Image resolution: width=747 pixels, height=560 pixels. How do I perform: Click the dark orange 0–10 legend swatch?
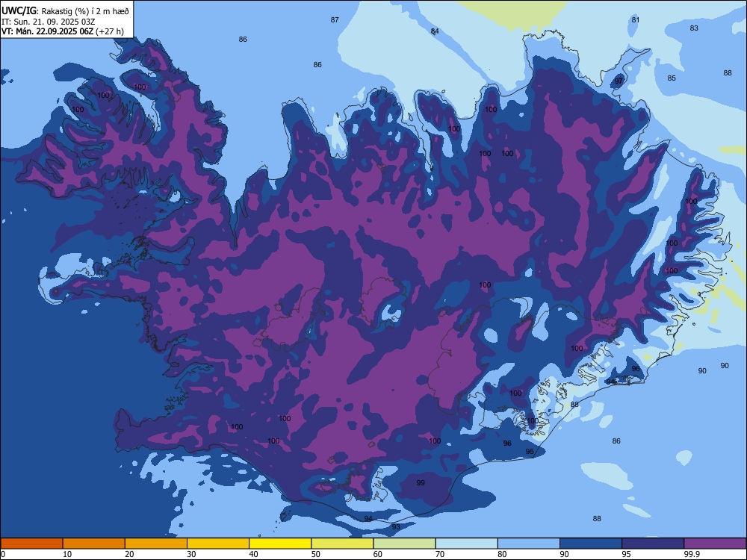[31, 544]
